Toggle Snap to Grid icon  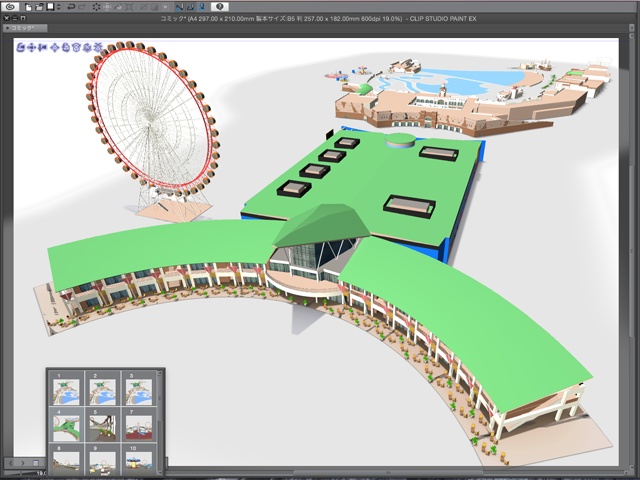tap(202, 7)
